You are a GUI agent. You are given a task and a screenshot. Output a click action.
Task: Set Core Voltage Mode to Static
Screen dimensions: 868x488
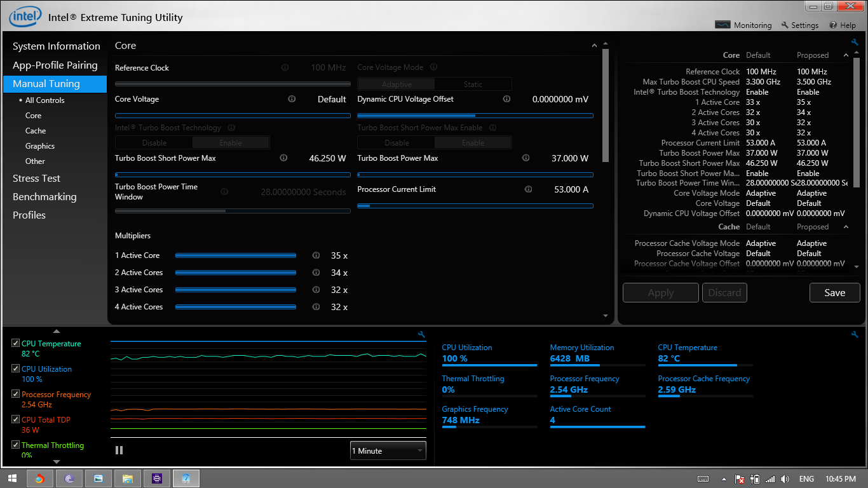click(473, 84)
